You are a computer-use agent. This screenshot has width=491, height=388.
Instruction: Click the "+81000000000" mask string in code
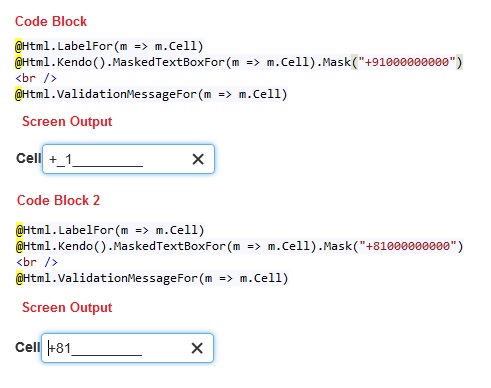pos(408,246)
